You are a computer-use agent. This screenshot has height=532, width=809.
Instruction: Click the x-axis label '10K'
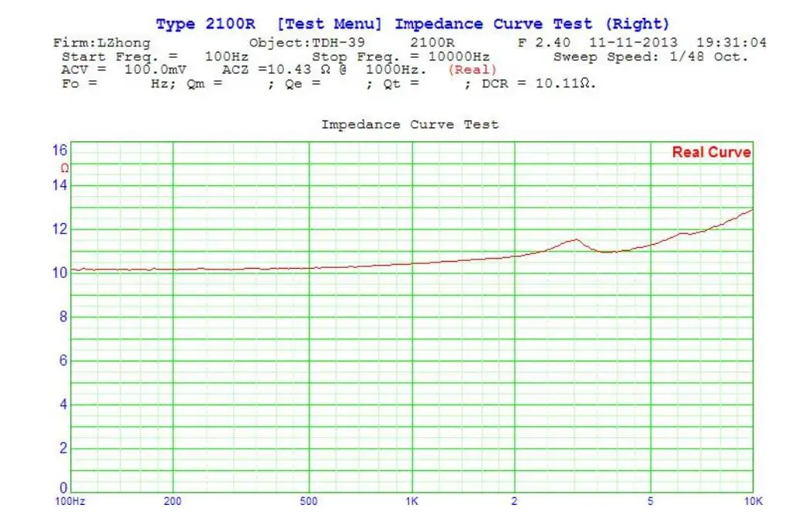coord(753,501)
